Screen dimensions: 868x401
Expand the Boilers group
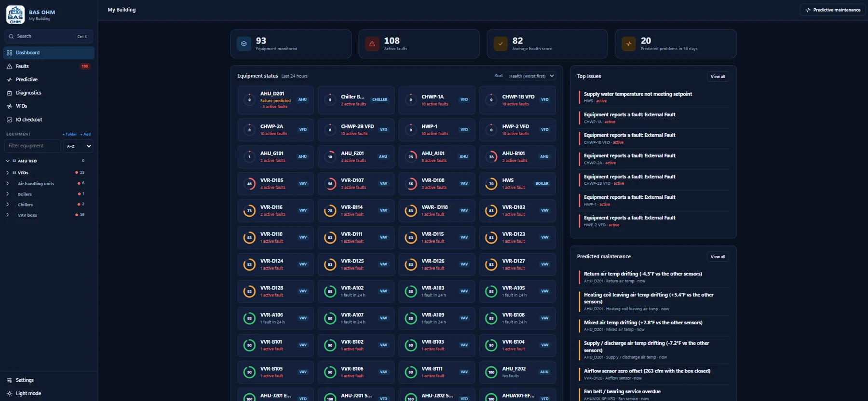point(8,194)
